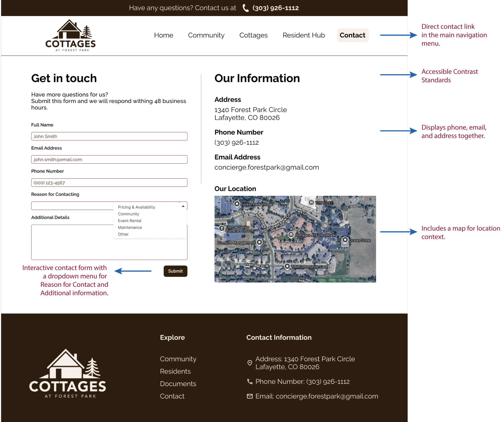
Task: Click the phone icon in the top banner
Action: coord(245,8)
